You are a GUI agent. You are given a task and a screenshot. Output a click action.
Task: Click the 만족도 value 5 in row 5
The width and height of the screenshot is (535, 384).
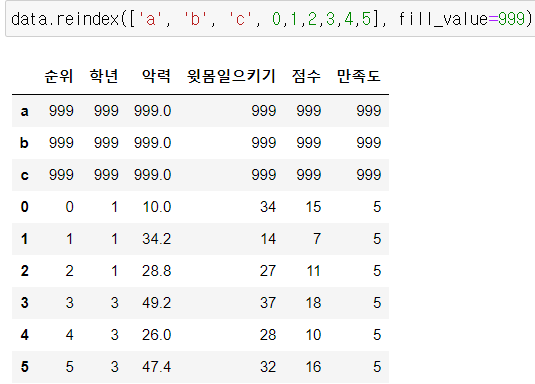[x=377, y=367]
